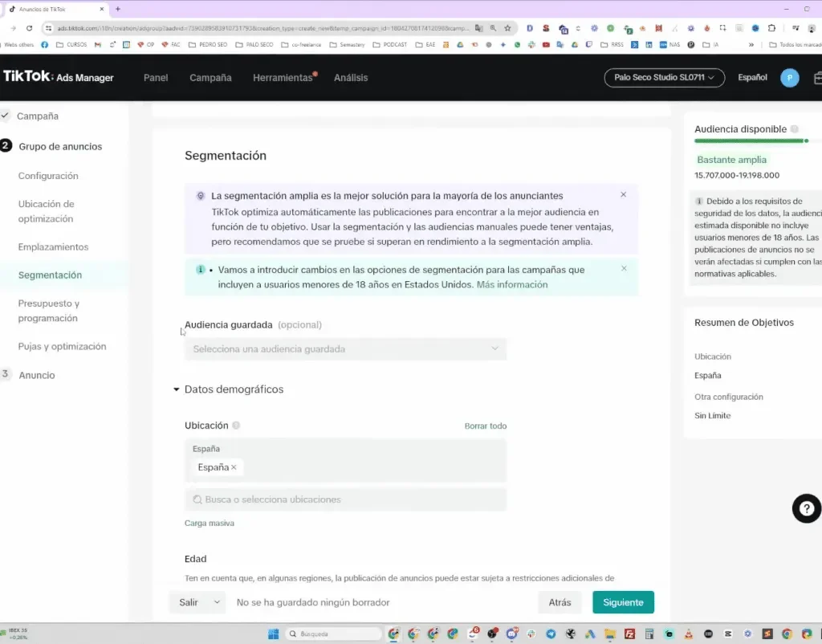This screenshot has width=822, height=644.
Task: Close the under-18 targeting changes notice
Action: click(x=624, y=268)
